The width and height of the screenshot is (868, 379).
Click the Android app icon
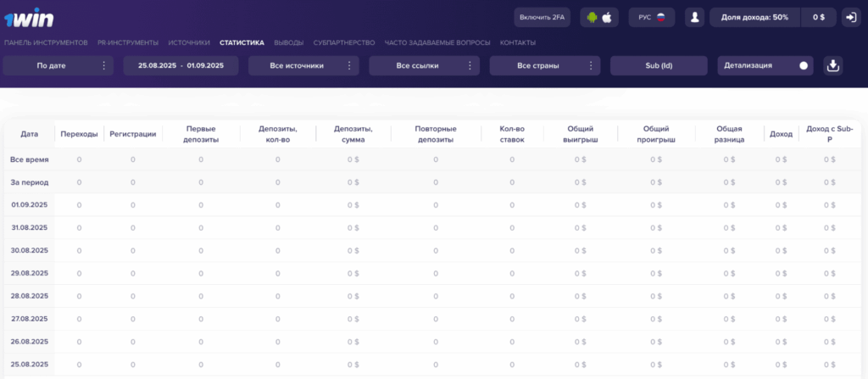(592, 17)
